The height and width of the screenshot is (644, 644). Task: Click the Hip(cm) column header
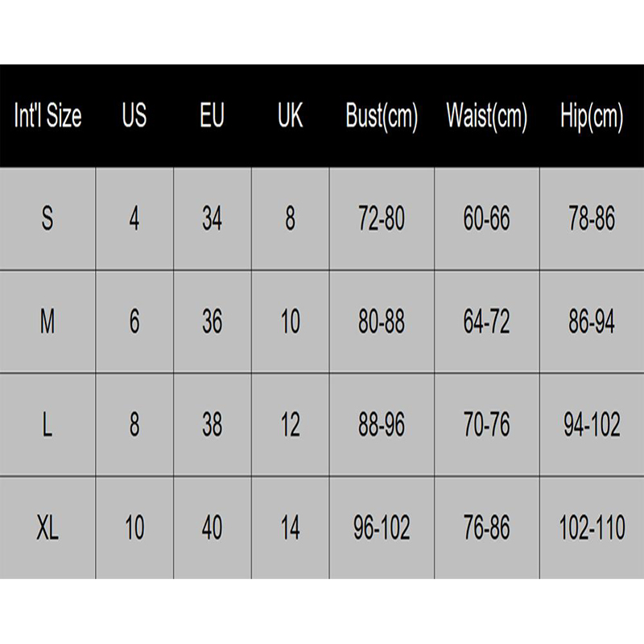coord(592,117)
